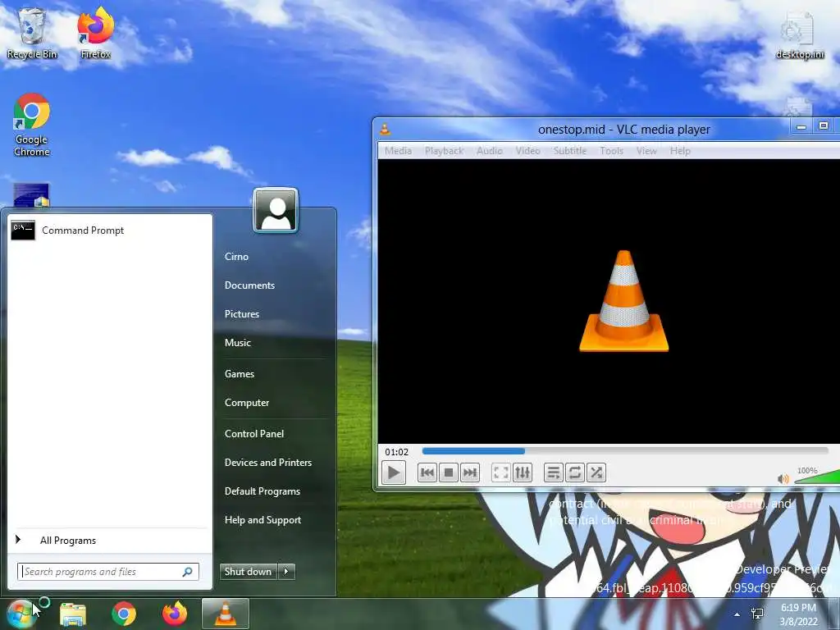
Task: Select the VLC taskbar button
Action: coord(226,614)
